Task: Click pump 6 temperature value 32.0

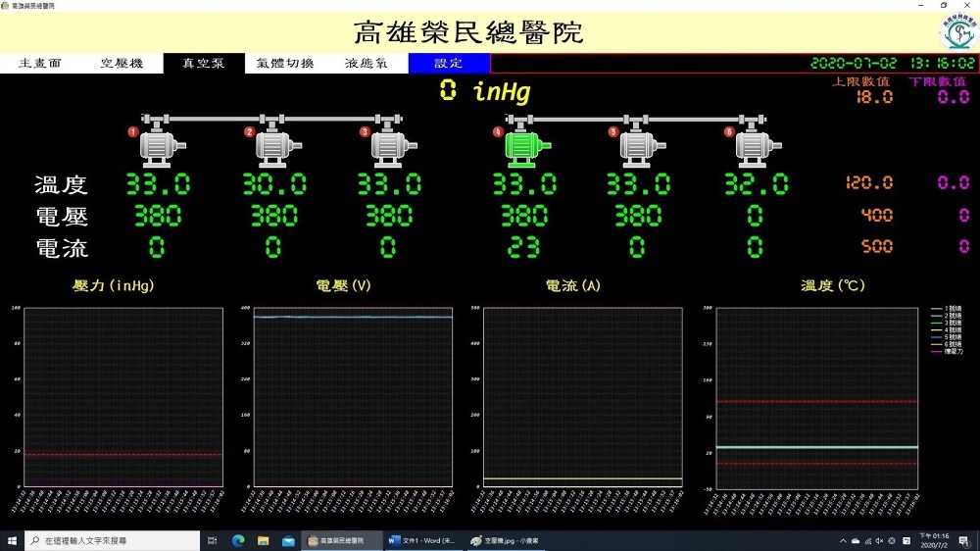Action: pos(756,184)
